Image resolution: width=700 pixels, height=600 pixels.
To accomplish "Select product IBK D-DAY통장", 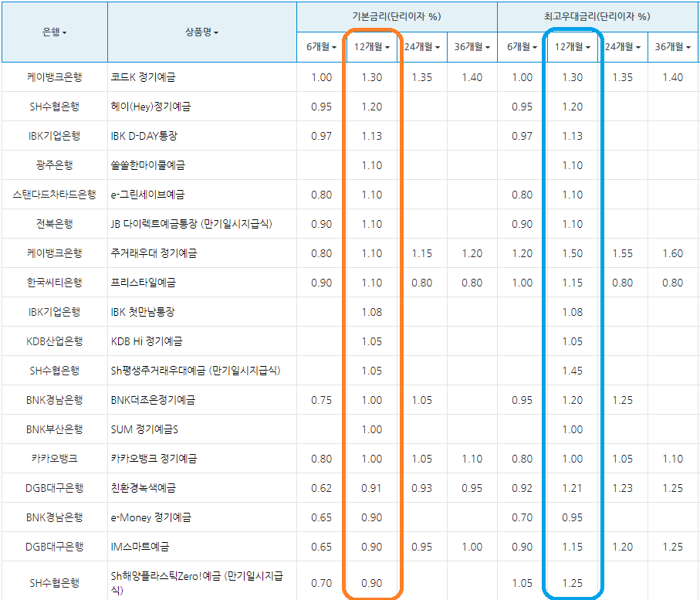I will pos(144,136).
